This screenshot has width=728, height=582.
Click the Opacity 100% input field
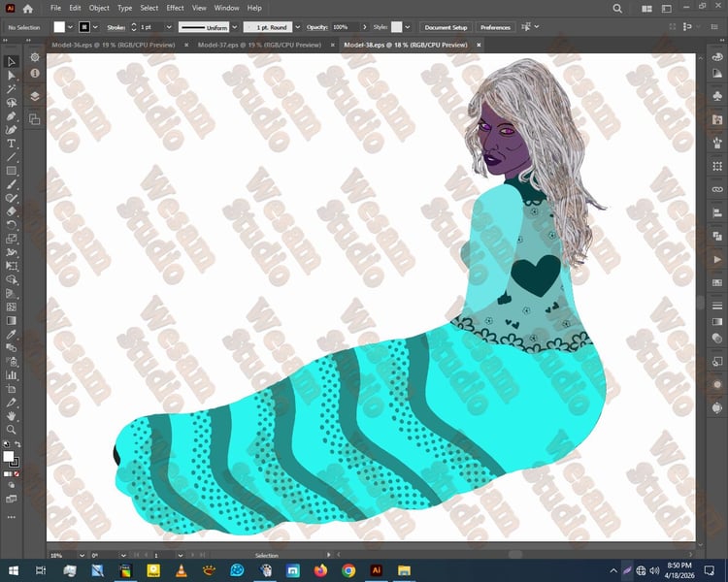346,27
